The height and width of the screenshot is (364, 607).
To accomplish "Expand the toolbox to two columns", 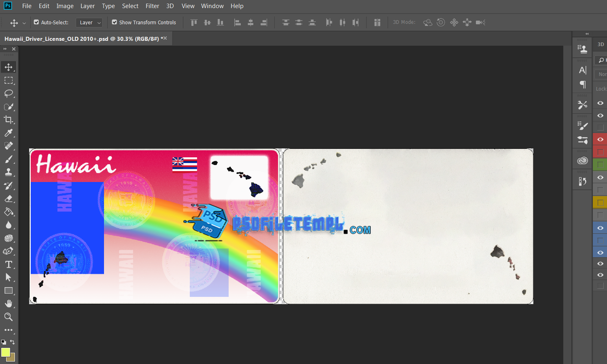I will [x=5, y=49].
